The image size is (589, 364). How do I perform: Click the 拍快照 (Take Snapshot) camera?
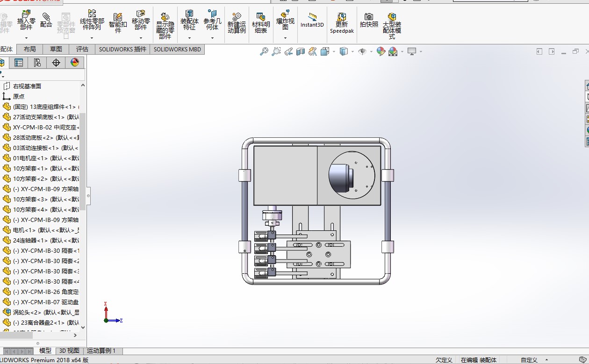[x=369, y=21]
